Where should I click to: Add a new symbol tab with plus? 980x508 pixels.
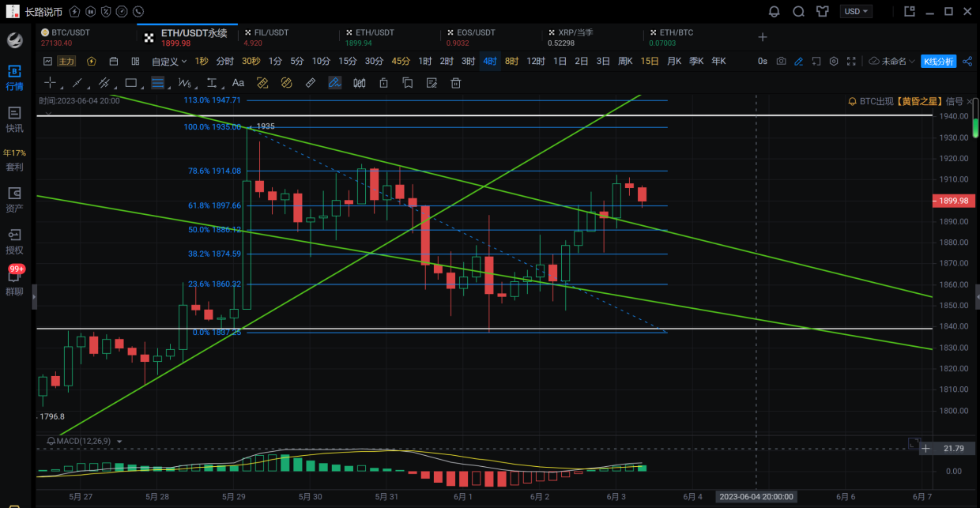click(x=763, y=37)
